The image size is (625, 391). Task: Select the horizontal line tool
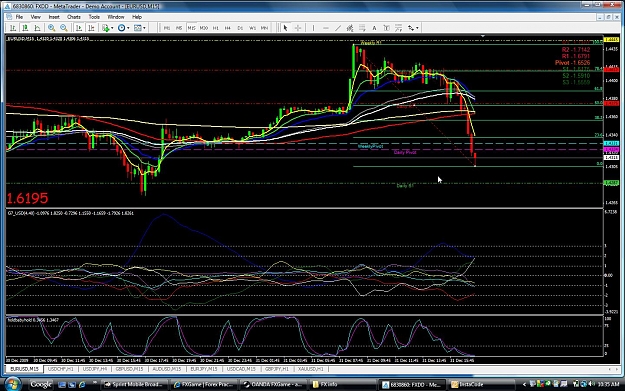click(x=326, y=28)
